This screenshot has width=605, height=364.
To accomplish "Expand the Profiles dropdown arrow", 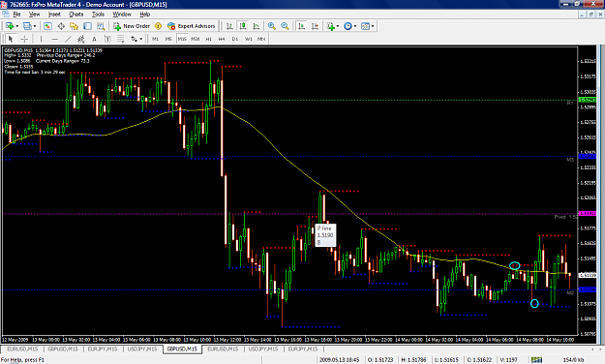I will [35, 26].
